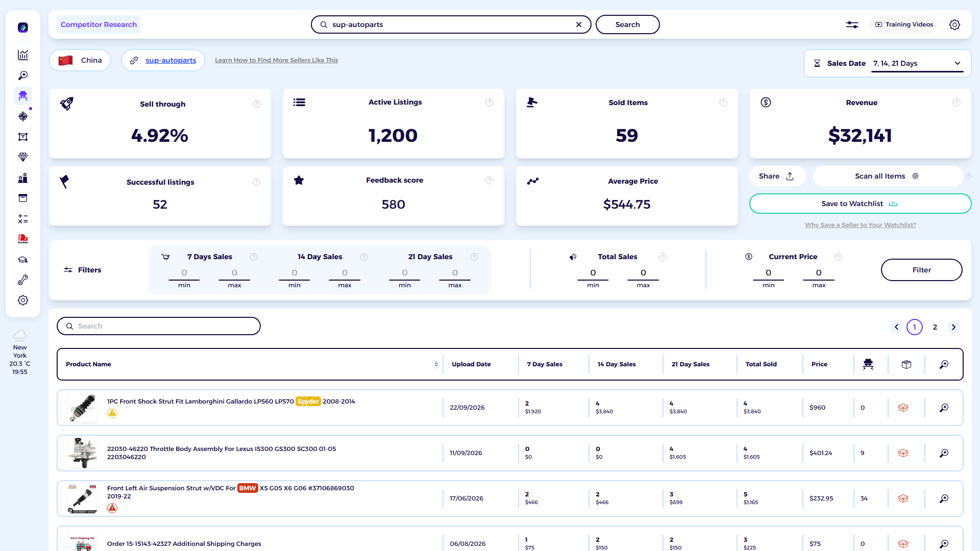Open Training Videos
Screen dimensions: 980x551
(903, 24)
